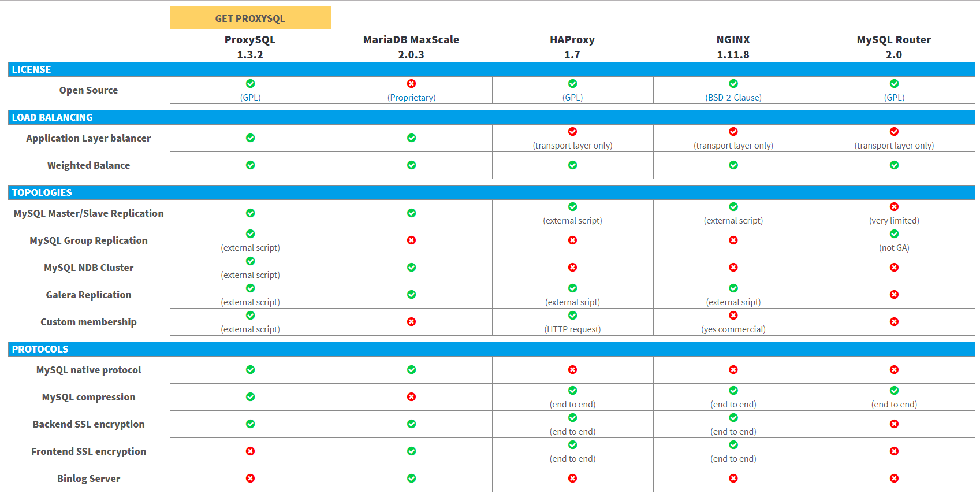This screenshot has width=980, height=497.
Task: Click the green check for NGINX Open Source
Action: 733,84
